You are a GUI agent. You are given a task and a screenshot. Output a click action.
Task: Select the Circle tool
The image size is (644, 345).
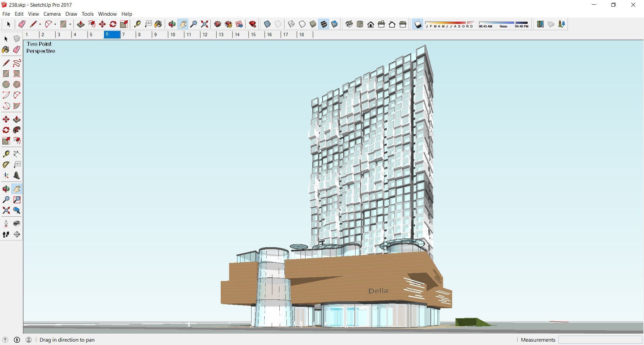click(6, 84)
